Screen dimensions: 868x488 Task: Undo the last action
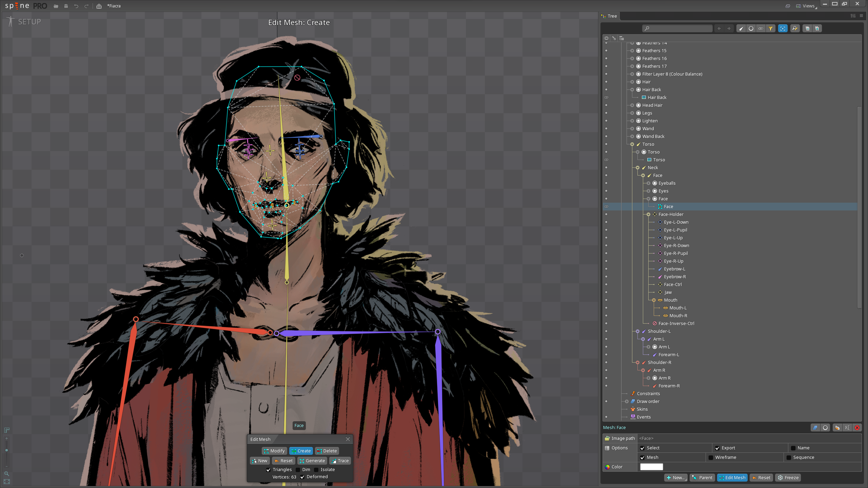pyautogui.click(x=76, y=6)
